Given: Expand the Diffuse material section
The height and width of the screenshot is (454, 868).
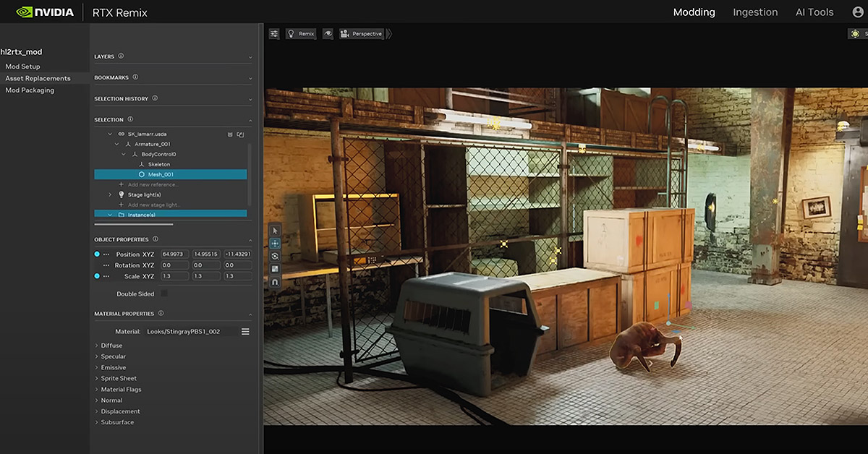Looking at the screenshot, I should [111, 346].
